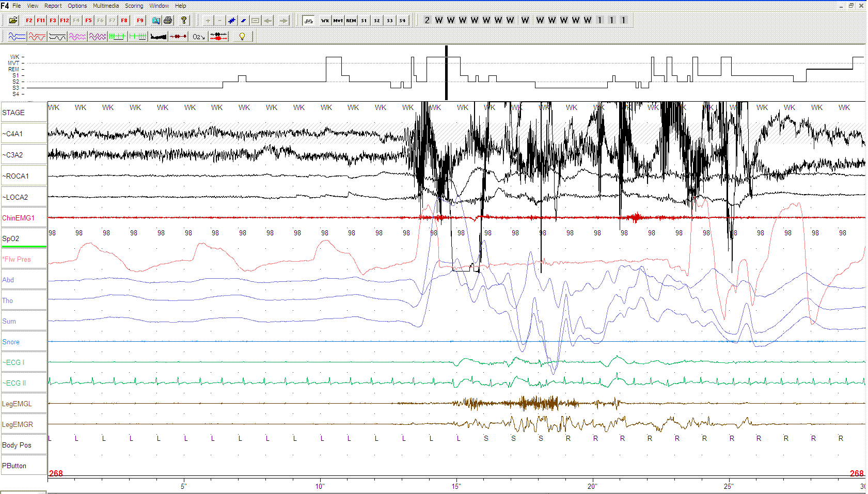
Task: Score epoch as WK stage
Action: (325, 20)
